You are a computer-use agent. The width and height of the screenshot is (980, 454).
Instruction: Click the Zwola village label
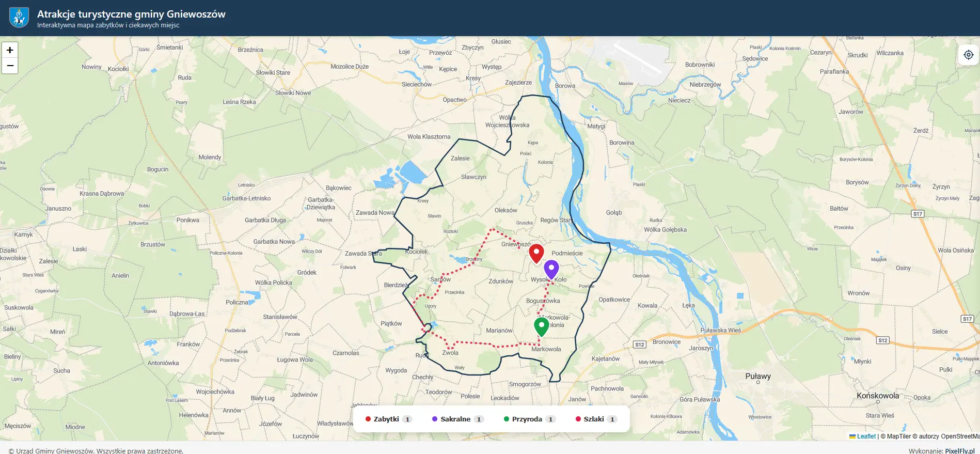tap(450, 353)
